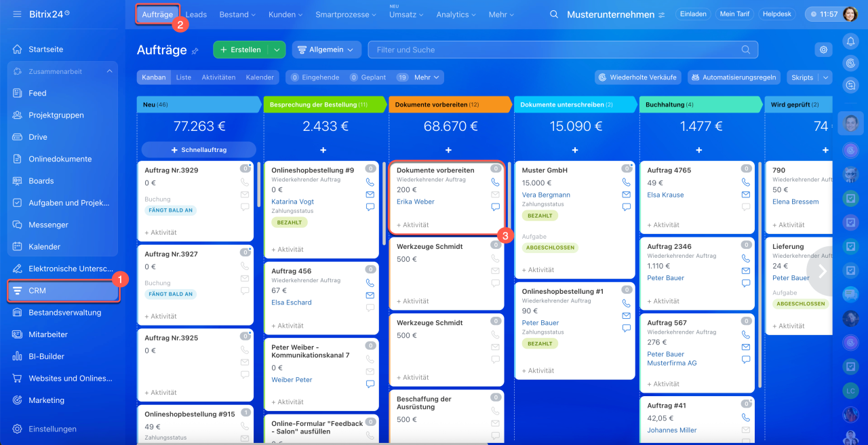Select the orange Dokumente vorbereiten stage header
This screenshot has height=445, width=868.
coord(450,104)
